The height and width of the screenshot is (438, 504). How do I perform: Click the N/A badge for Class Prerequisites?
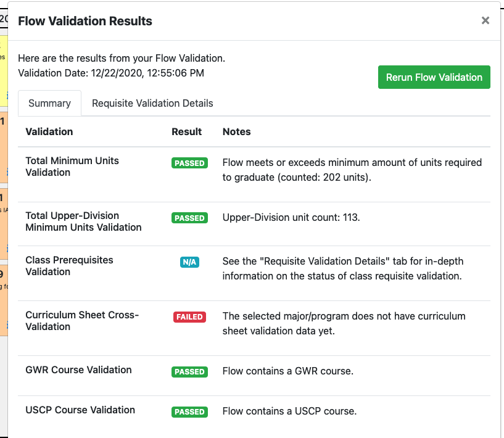point(189,262)
